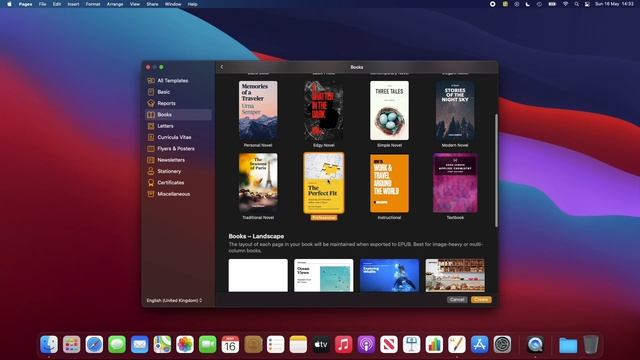Open the Share menu
The height and width of the screenshot is (360, 640).
(x=152, y=4)
